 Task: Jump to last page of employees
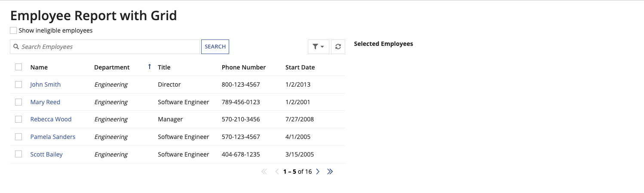[330, 172]
